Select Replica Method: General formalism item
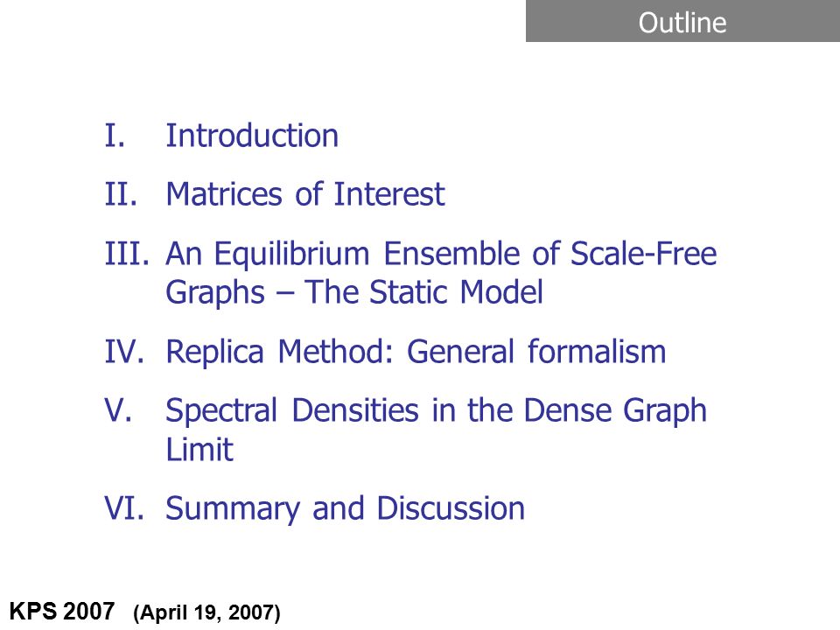This screenshot has width=840, height=630. (x=416, y=352)
